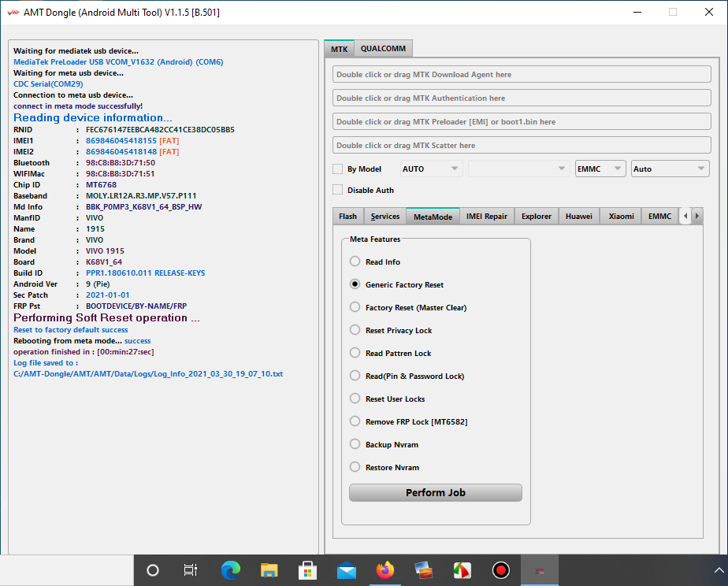This screenshot has height=586, width=728.
Task: Launch Microsoft Store from the taskbar
Action: pyautogui.click(x=308, y=570)
